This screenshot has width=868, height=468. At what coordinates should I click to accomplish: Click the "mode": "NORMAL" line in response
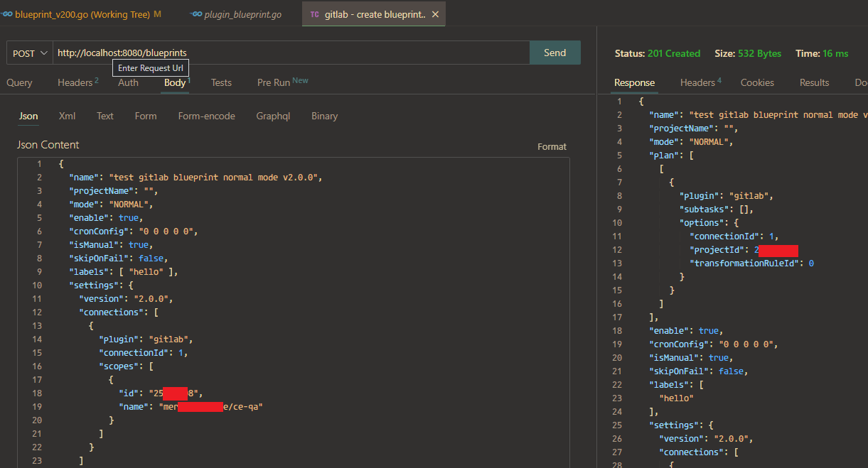690,141
